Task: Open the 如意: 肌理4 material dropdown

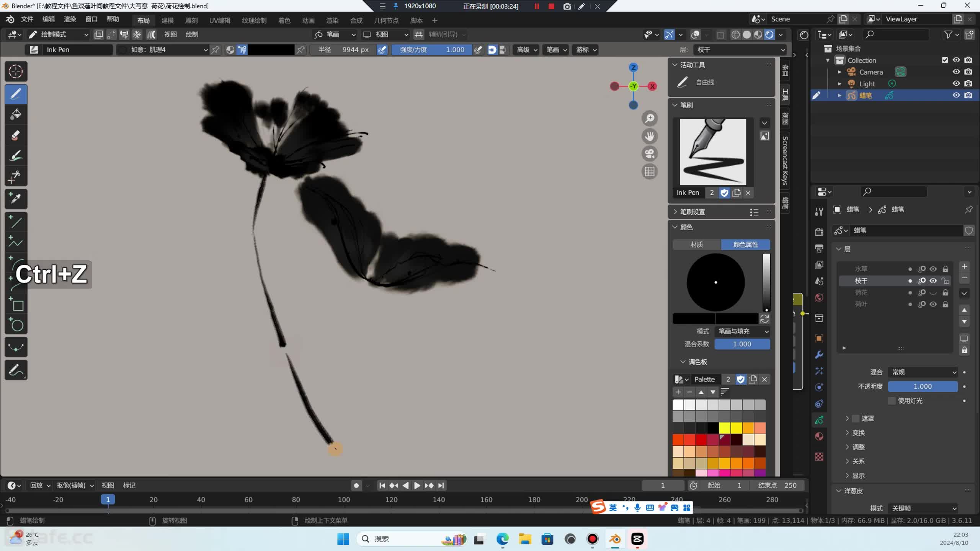Action: (x=163, y=50)
